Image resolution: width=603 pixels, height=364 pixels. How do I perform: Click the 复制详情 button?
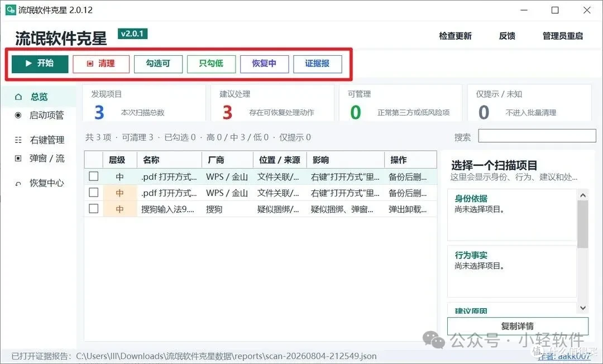click(518, 327)
